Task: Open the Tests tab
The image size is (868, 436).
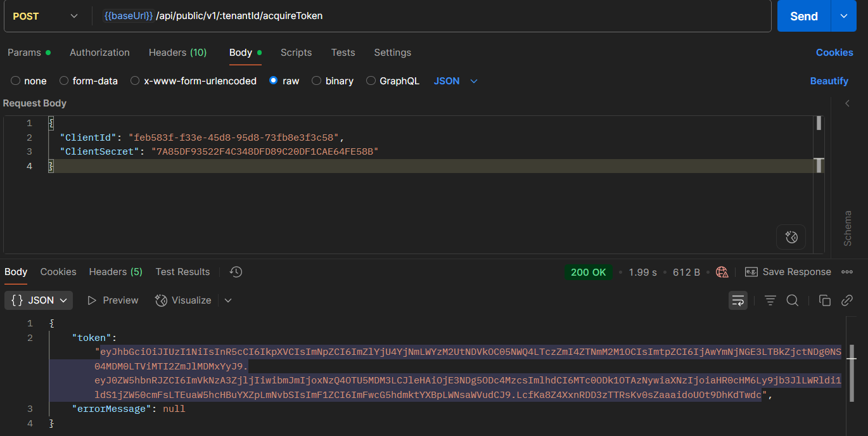Action: tap(343, 53)
